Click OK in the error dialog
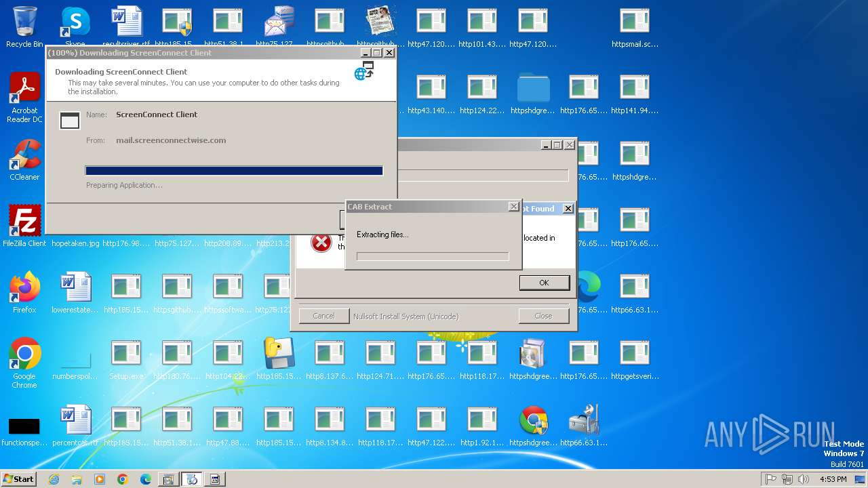This screenshot has height=488, width=868. (x=544, y=283)
